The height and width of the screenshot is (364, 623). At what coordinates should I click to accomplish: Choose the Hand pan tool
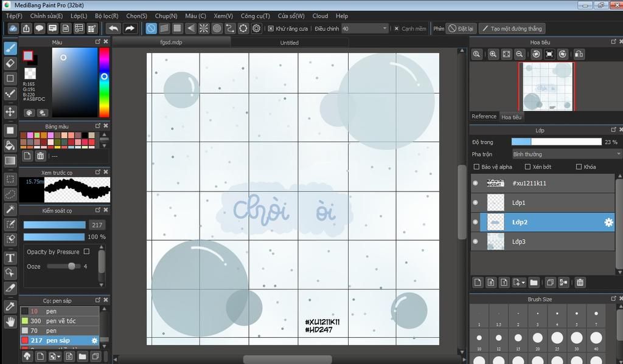coord(10,322)
